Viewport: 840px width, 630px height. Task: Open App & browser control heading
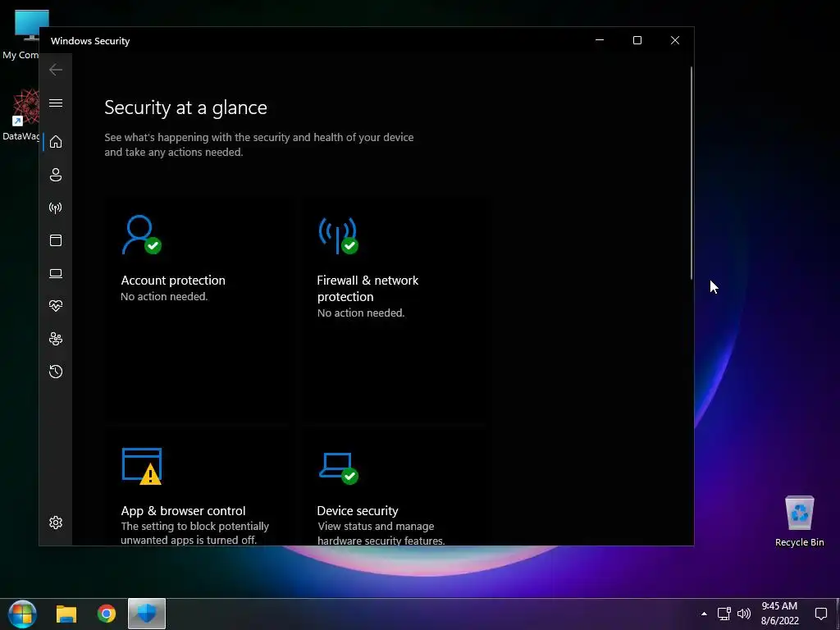183,510
